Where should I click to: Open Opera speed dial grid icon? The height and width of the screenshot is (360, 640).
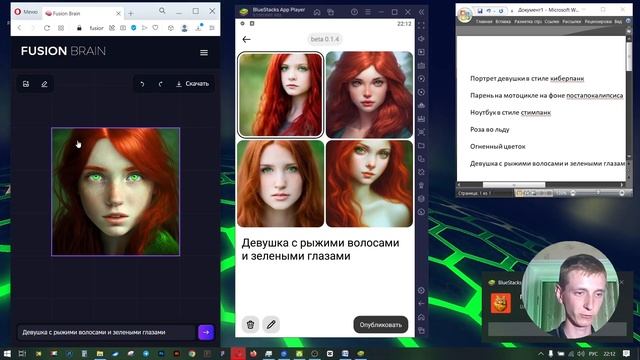(61, 28)
